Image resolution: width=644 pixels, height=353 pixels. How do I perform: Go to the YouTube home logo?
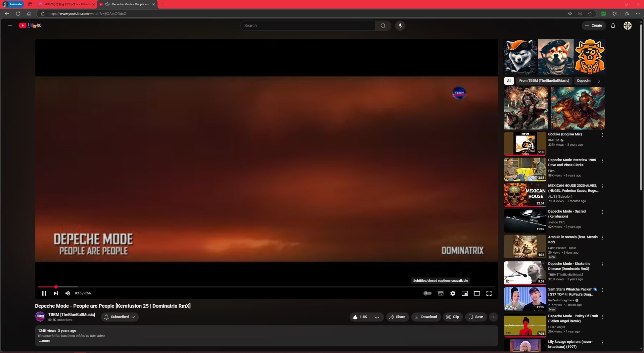pos(30,25)
